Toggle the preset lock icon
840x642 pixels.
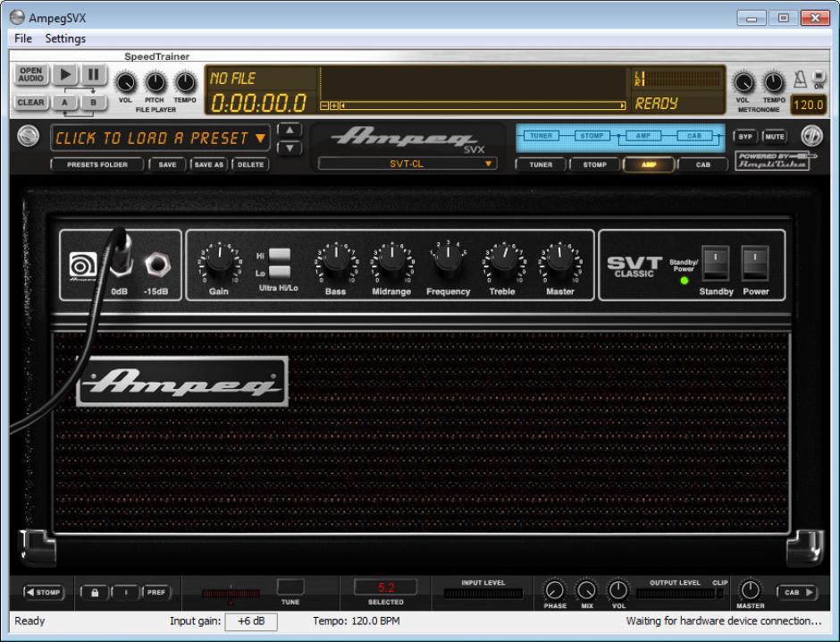(95, 592)
